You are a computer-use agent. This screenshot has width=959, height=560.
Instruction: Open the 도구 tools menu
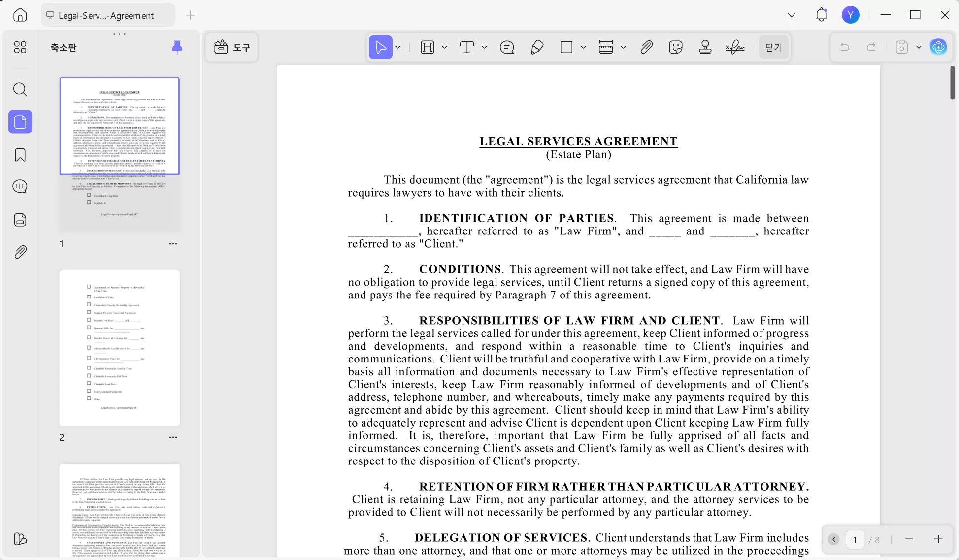[231, 47]
